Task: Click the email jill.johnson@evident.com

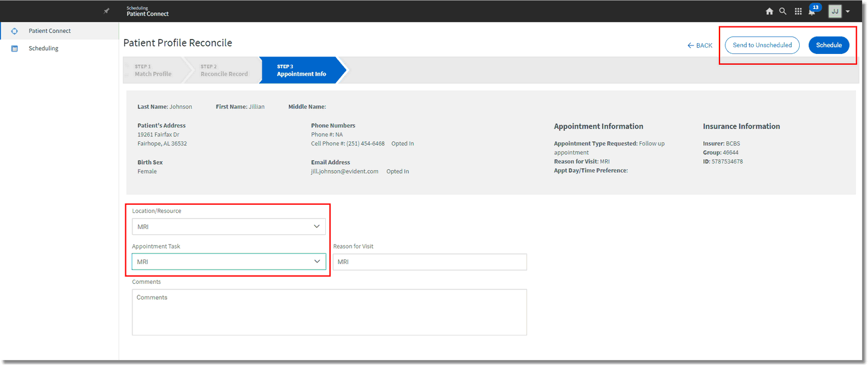Action: [x=344, y=171]
